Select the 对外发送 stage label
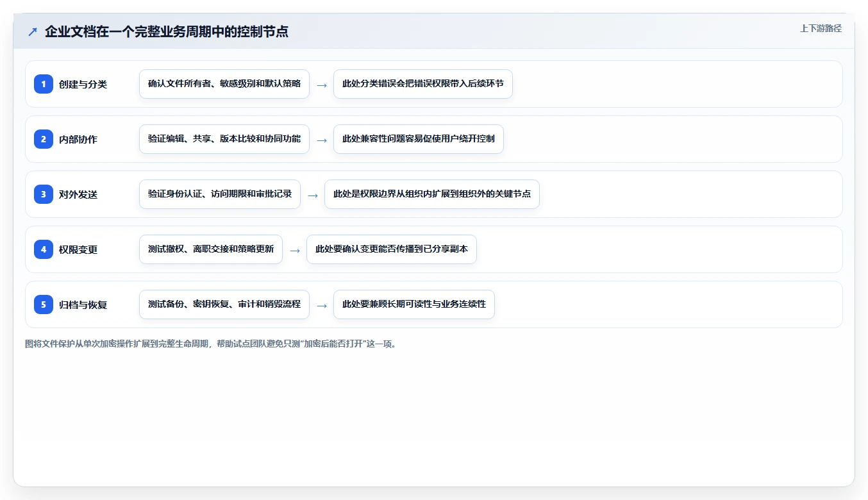 [78, 194]
